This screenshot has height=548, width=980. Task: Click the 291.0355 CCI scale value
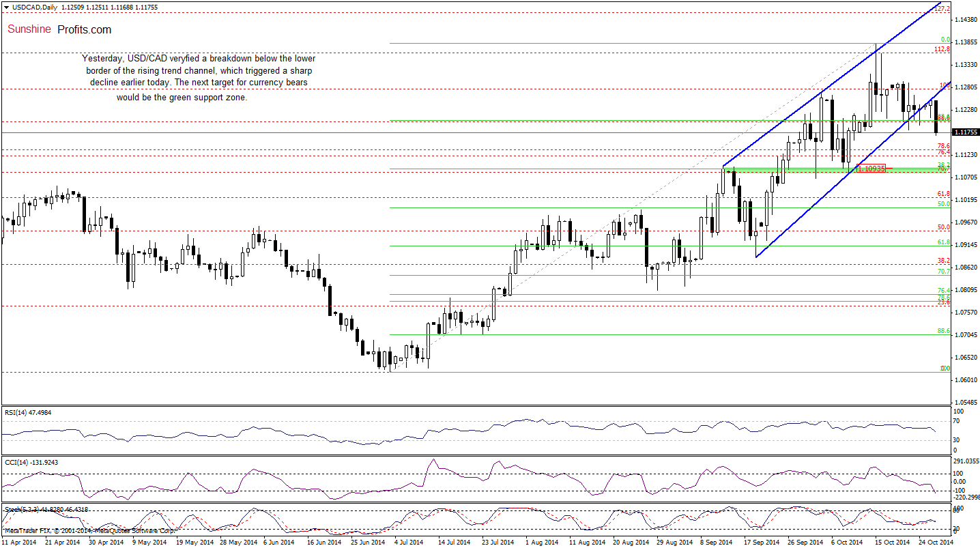coord(966,462)
